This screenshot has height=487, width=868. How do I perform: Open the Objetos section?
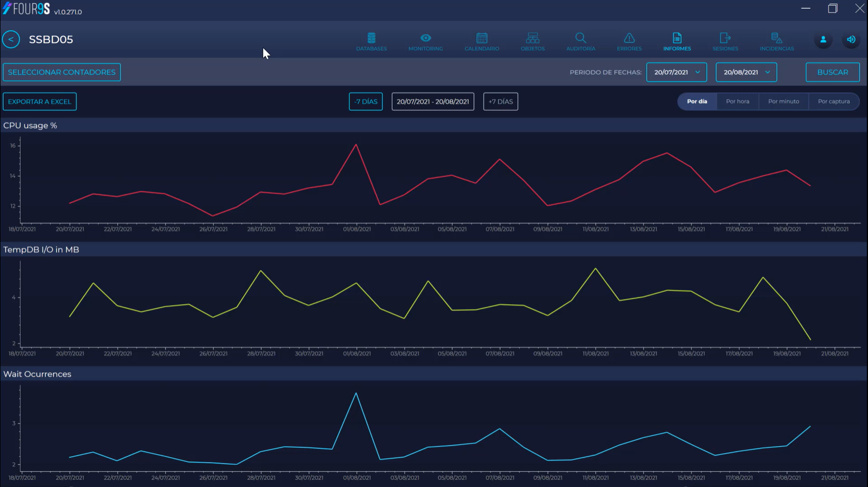point(533,42)
